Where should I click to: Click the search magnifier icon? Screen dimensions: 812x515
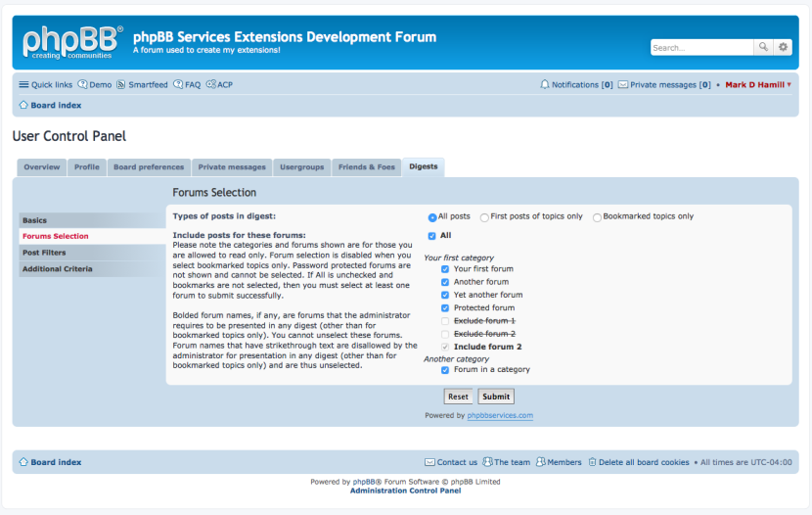763,47
